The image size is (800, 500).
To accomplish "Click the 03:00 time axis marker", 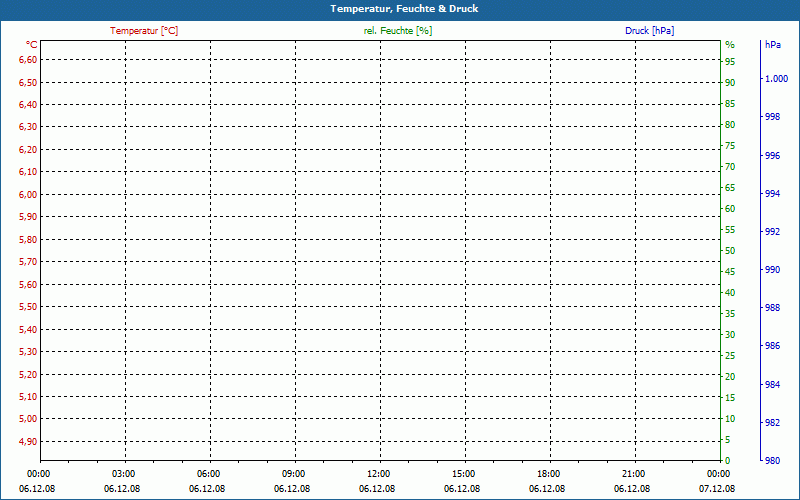I will [123, 474].
